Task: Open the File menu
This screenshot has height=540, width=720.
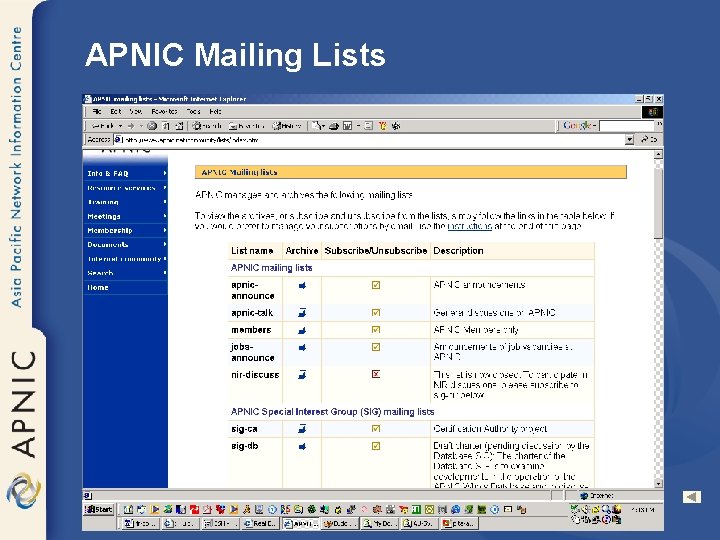Action: (x=97, y=111)
